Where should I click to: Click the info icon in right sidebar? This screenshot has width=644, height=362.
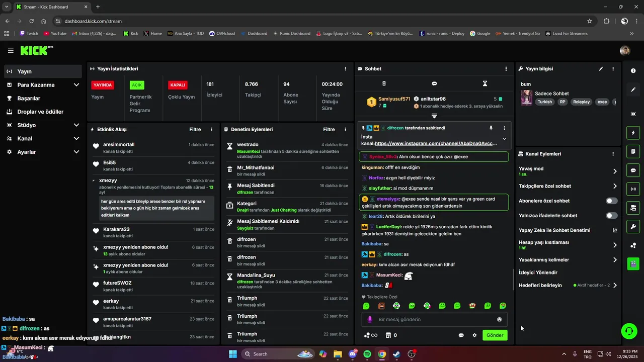[633, 71]
